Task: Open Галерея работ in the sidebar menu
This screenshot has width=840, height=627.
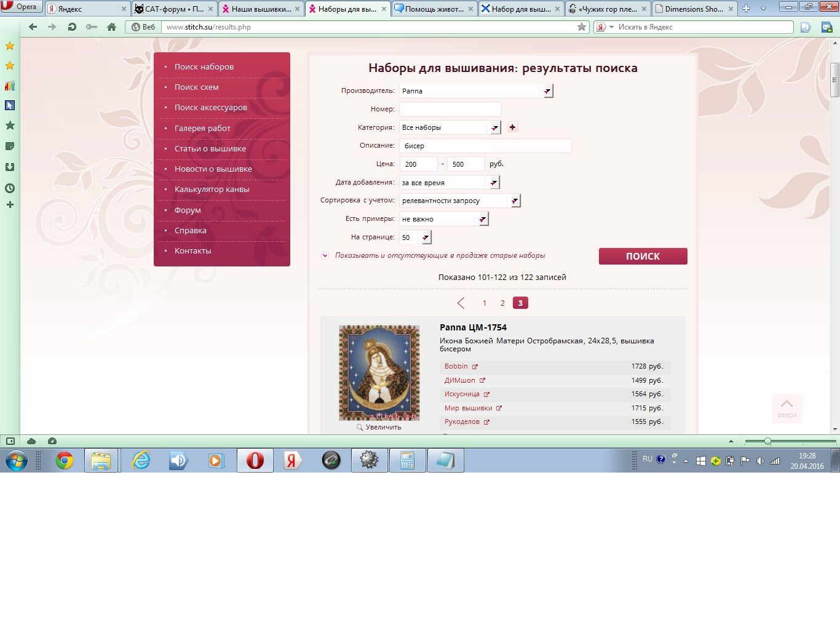Action: tap(202, 128)
